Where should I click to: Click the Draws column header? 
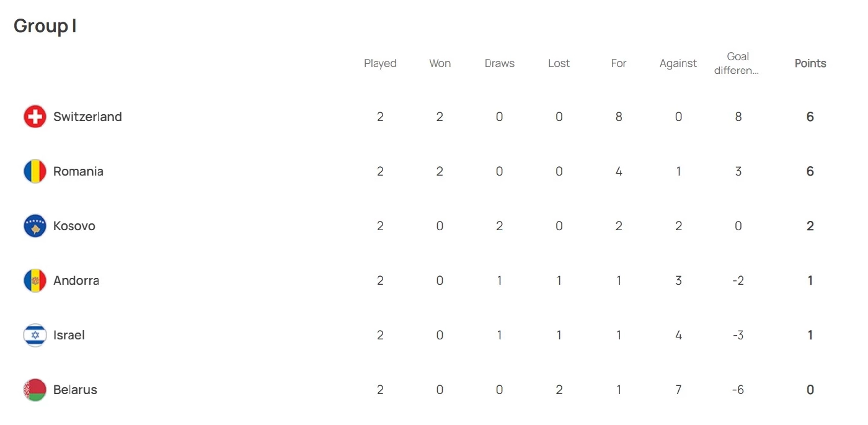tap(499, 63)
